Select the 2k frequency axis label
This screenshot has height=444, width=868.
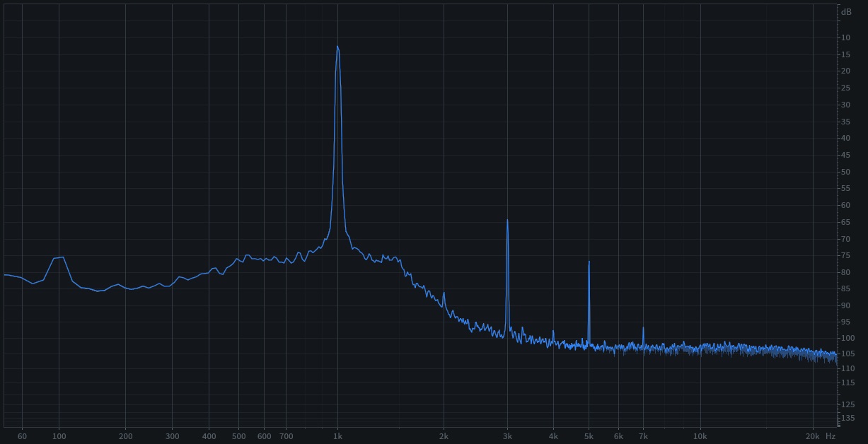pyautogui.click(x=444, y=436)
